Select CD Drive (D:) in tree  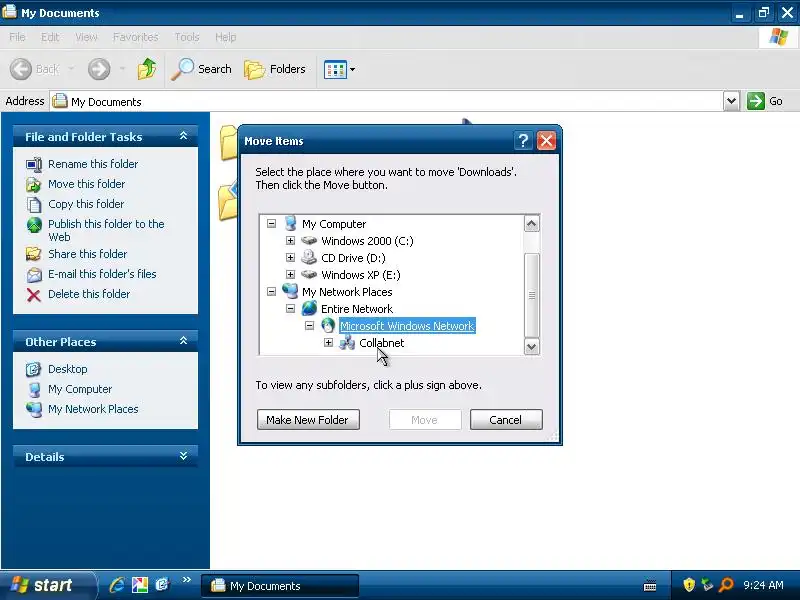[353, 258]
